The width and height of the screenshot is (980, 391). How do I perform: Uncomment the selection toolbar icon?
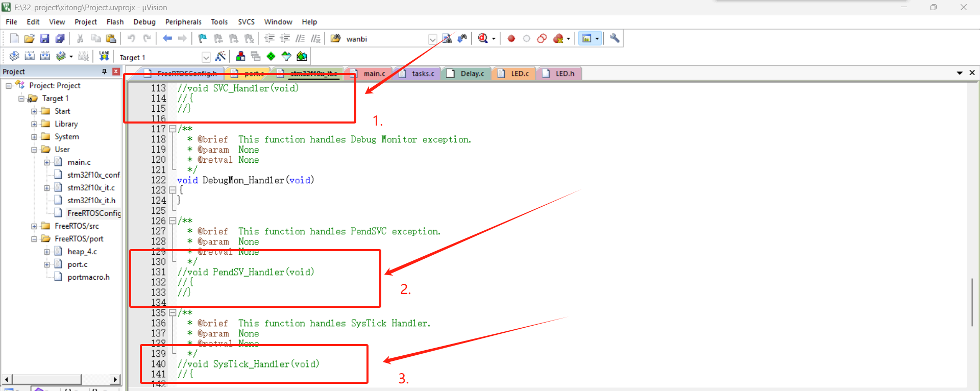point(315,38)
